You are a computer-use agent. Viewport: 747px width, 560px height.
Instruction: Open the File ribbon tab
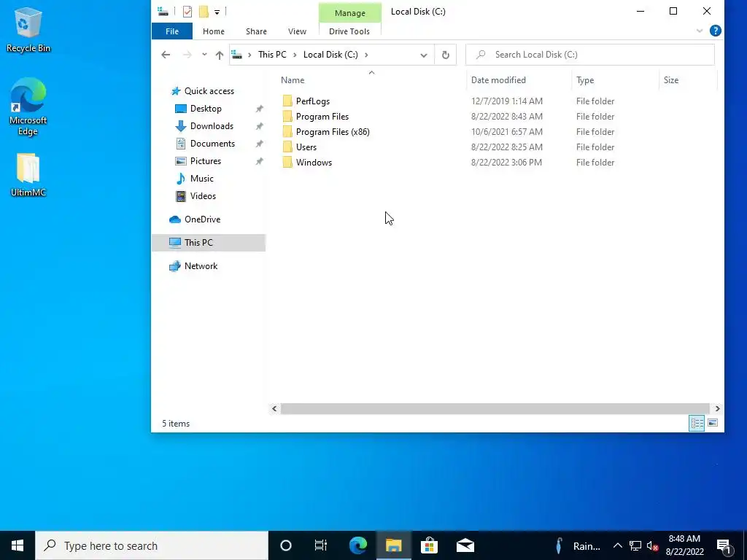click(172, 31)
